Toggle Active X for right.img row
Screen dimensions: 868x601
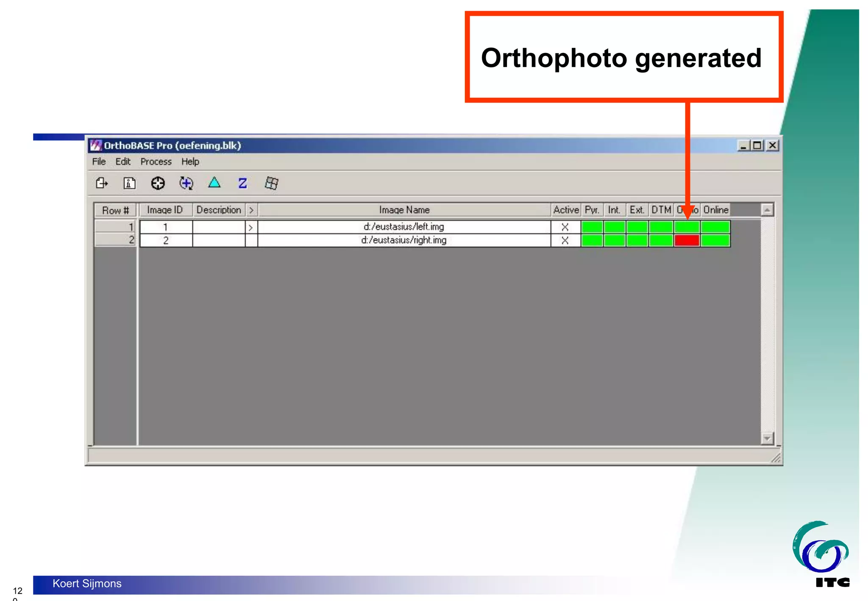tap(565, 240)
